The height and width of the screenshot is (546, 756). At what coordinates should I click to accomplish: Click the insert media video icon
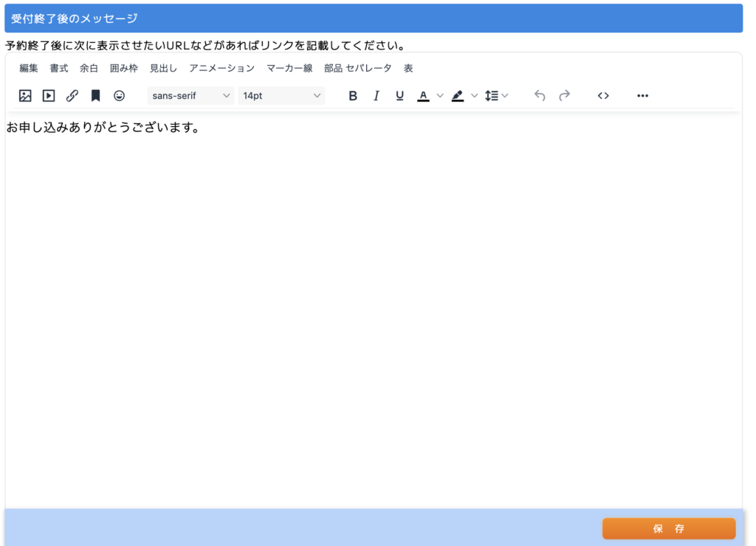pyautogui.click(x=49, y=96)
